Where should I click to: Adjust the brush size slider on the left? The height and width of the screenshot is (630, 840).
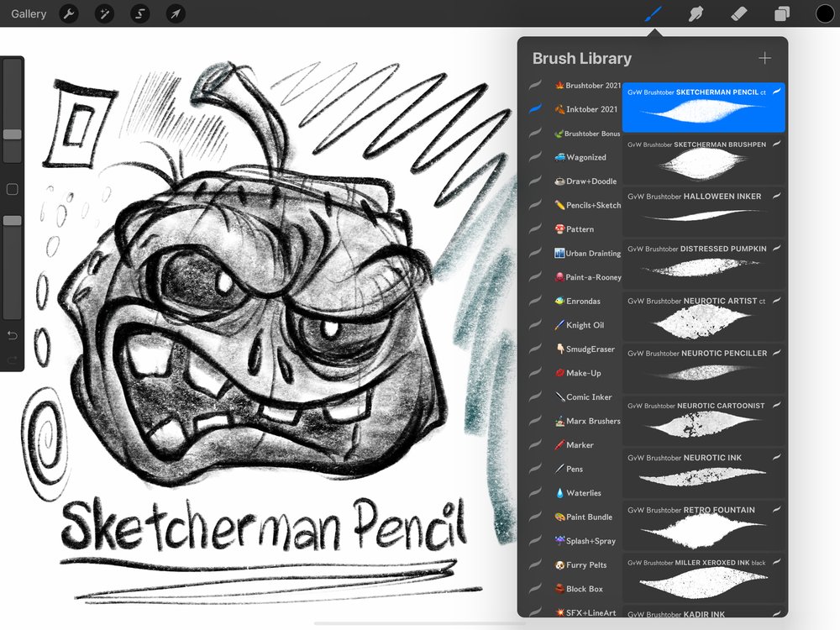12,134
